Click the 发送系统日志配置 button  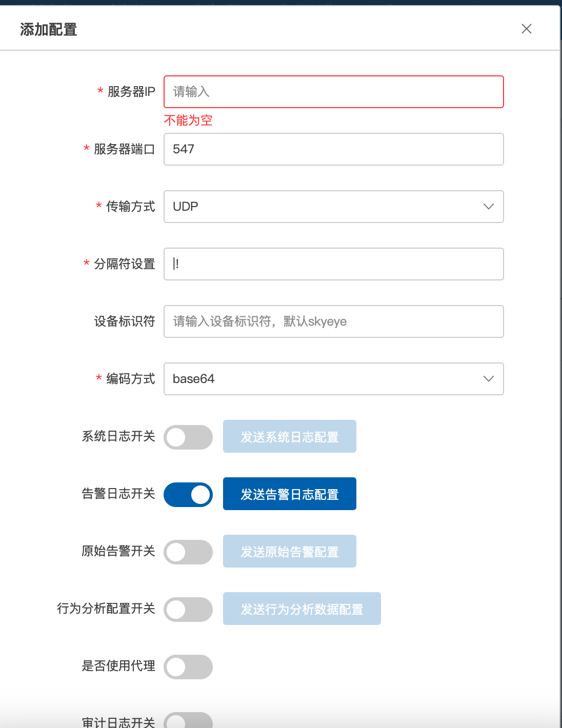290,437
